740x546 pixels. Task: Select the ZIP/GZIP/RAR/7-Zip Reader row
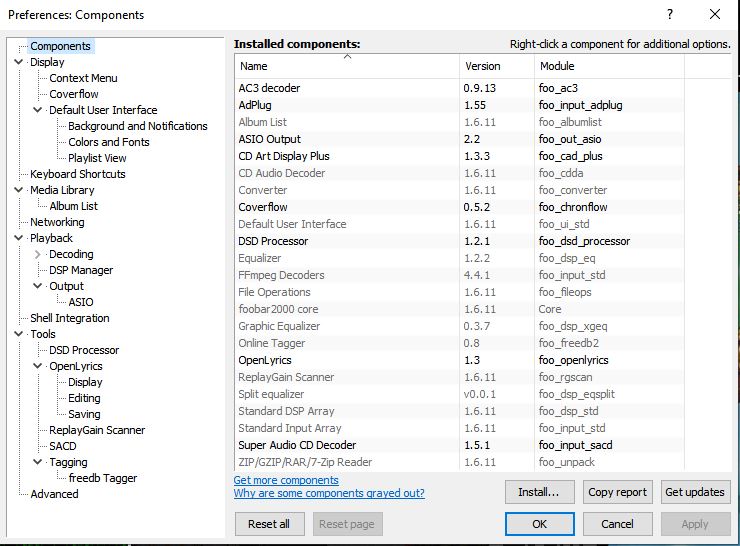pyautogui.click(x=459, y=462)
